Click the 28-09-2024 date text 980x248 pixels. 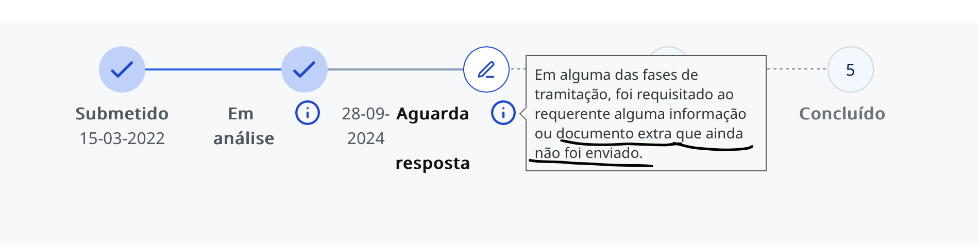tap(365, 126)
